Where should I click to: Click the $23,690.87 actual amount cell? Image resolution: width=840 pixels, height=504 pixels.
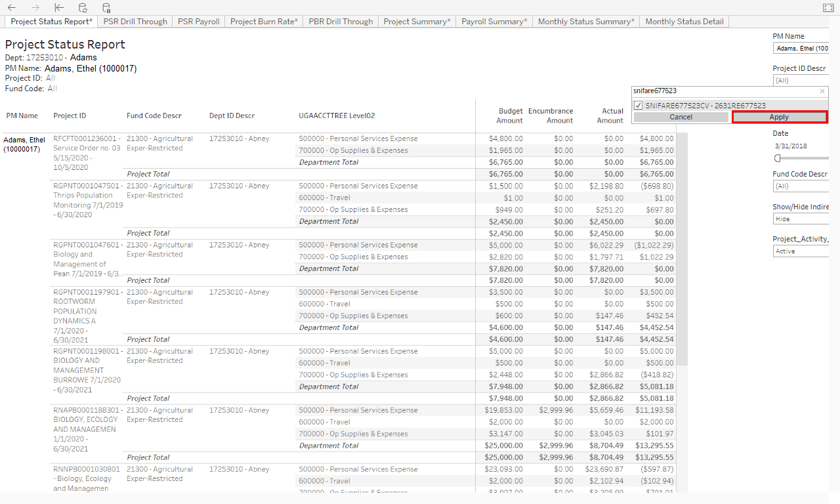604,469
